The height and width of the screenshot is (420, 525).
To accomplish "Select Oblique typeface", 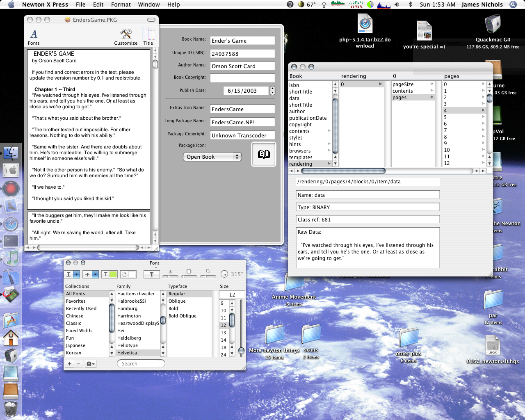I will pyautogui.click(x=189, y=301).
